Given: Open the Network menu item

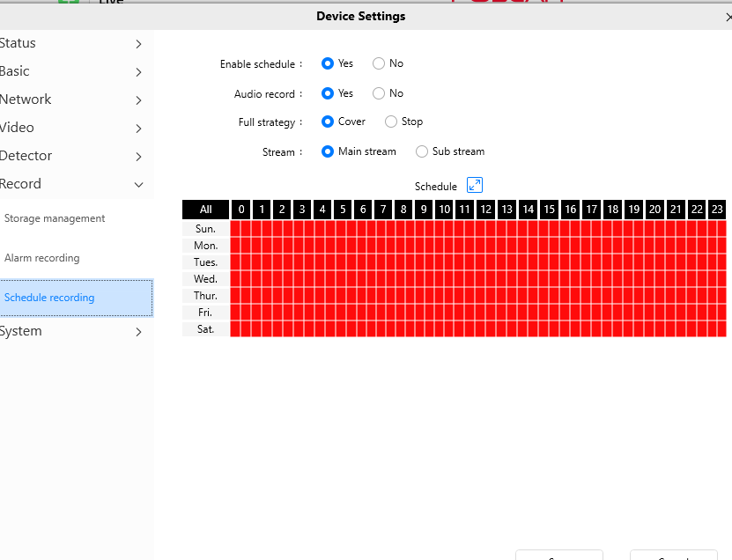Looking at the screenshot, I should (26, 99).
